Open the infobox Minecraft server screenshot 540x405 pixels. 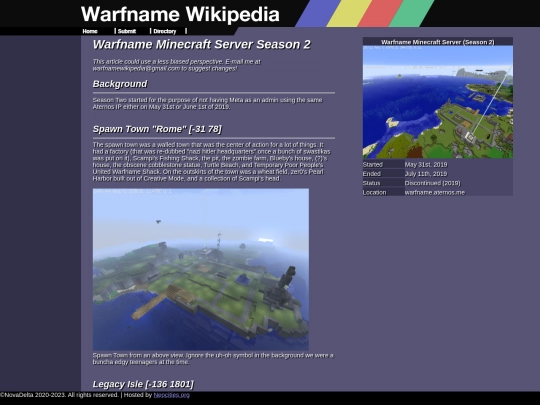click(x=438, y=102)
